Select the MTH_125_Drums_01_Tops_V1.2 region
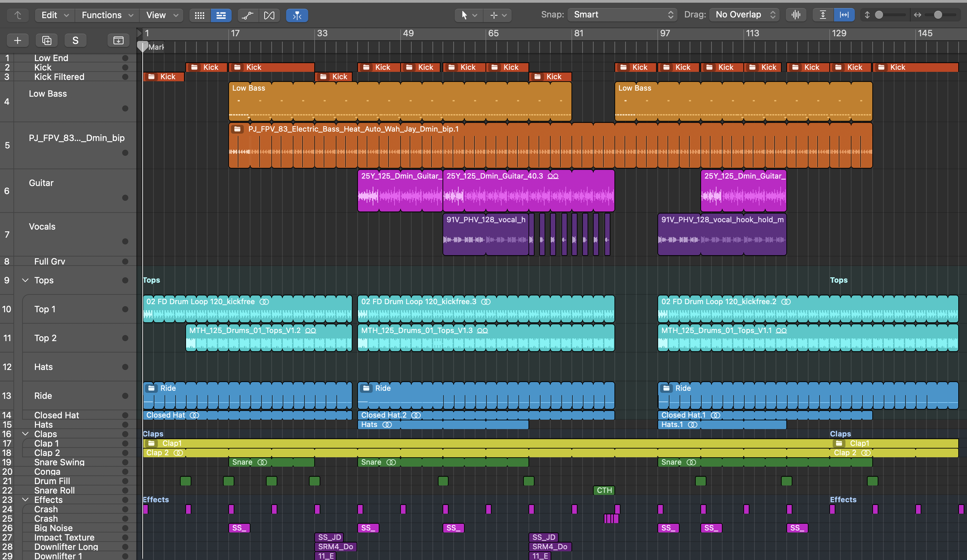 click(x=269, y=337)
